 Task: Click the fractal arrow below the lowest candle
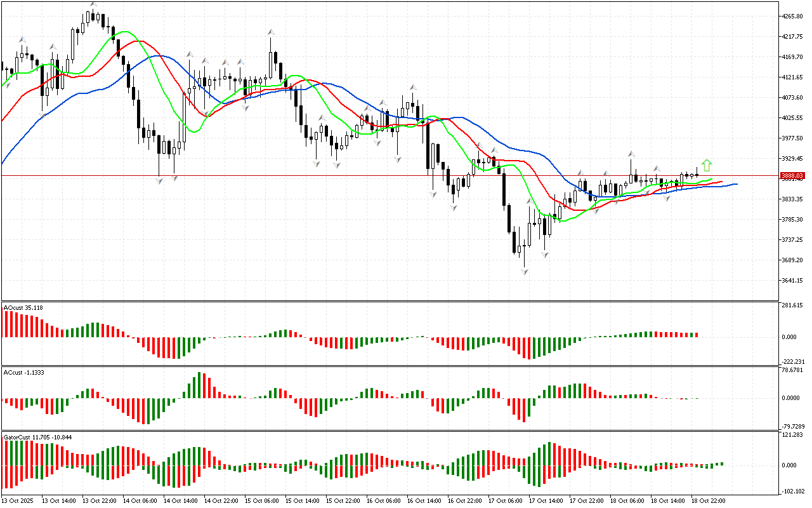[525, 271]
